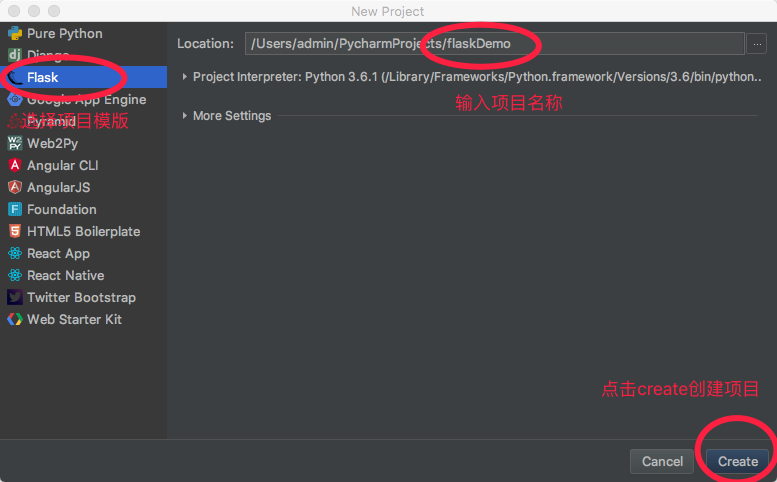The image size is (777, 482).
Task: Click the Location path input field
Action: (495, 44)
